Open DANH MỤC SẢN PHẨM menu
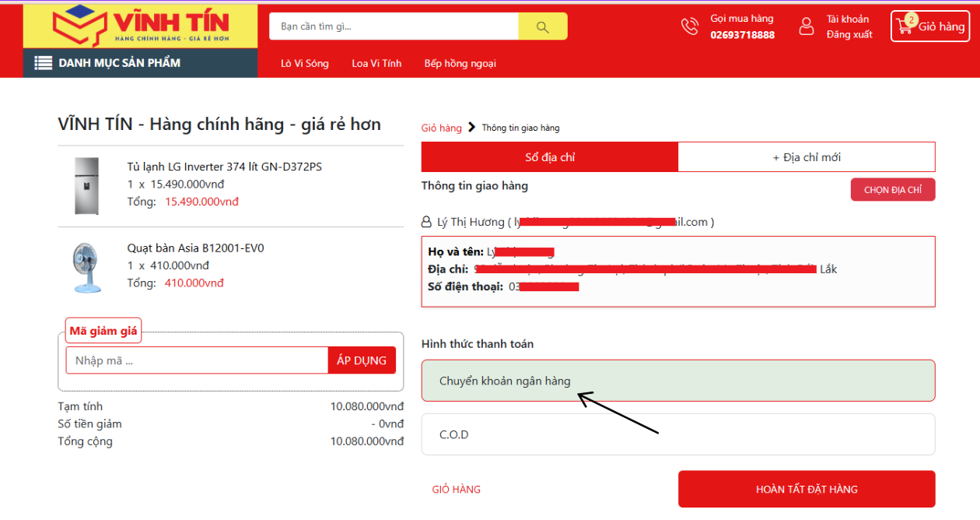Screen dimensions: 980x520 (x=140, y=63)
